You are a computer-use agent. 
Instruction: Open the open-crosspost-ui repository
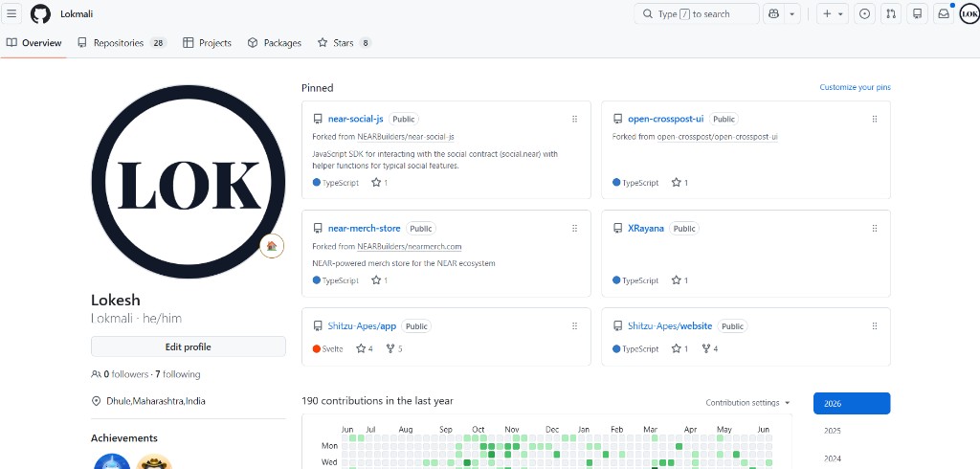tap(666, 119)
